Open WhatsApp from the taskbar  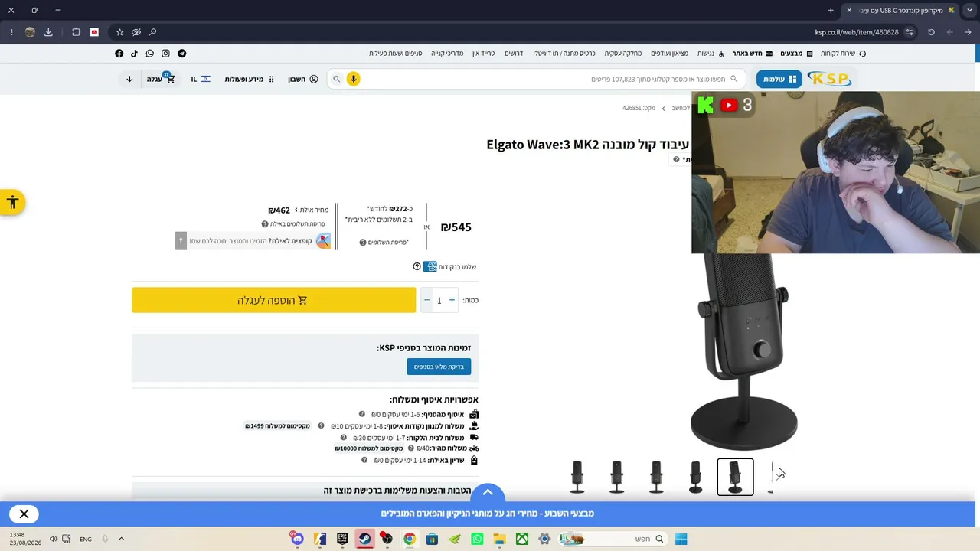477,539
